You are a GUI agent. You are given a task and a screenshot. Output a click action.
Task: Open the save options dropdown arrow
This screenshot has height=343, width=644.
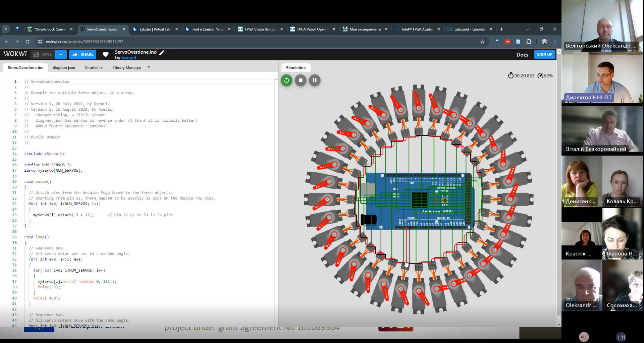61,54
